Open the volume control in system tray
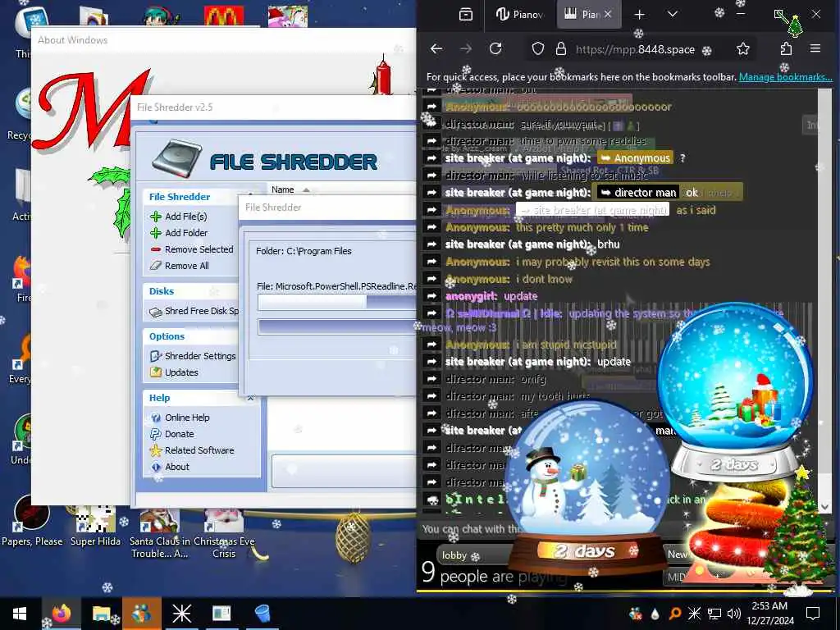 tap(733, 614)
